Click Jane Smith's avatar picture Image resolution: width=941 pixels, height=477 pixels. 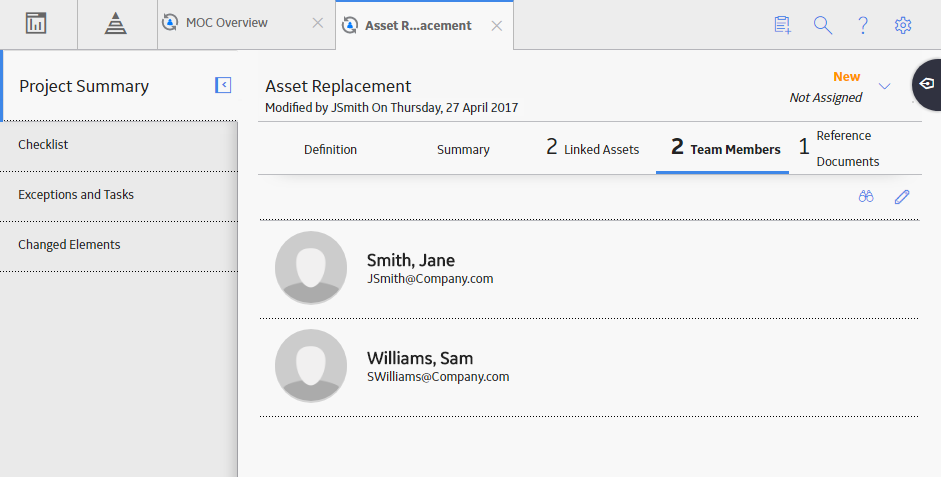tap(311, 268)
